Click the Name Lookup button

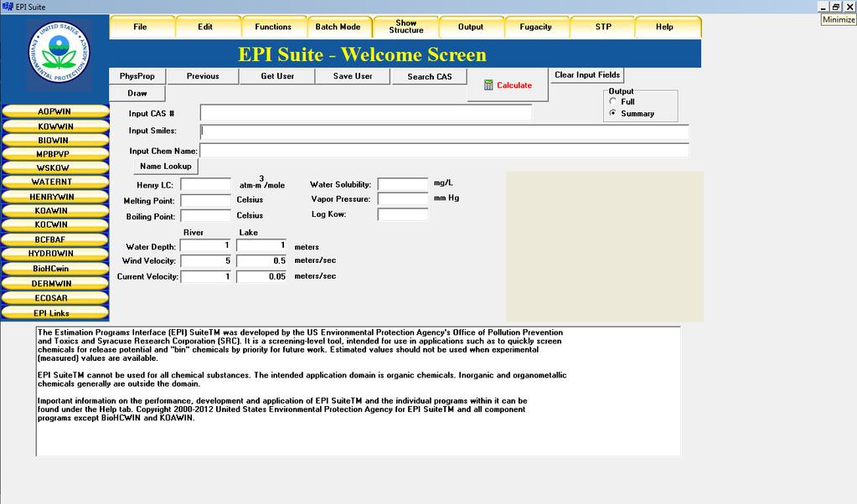(166, 166)
